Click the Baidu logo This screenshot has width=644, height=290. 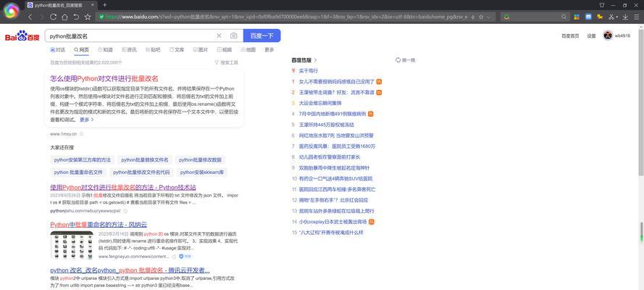click(x=22, y=36)
